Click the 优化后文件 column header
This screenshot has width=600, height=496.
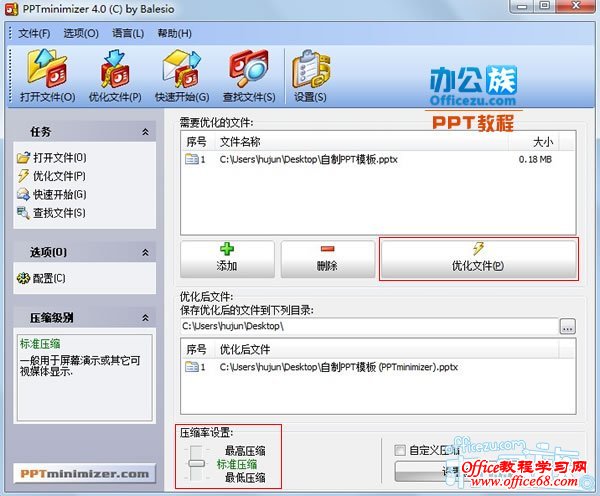[387, 349]
